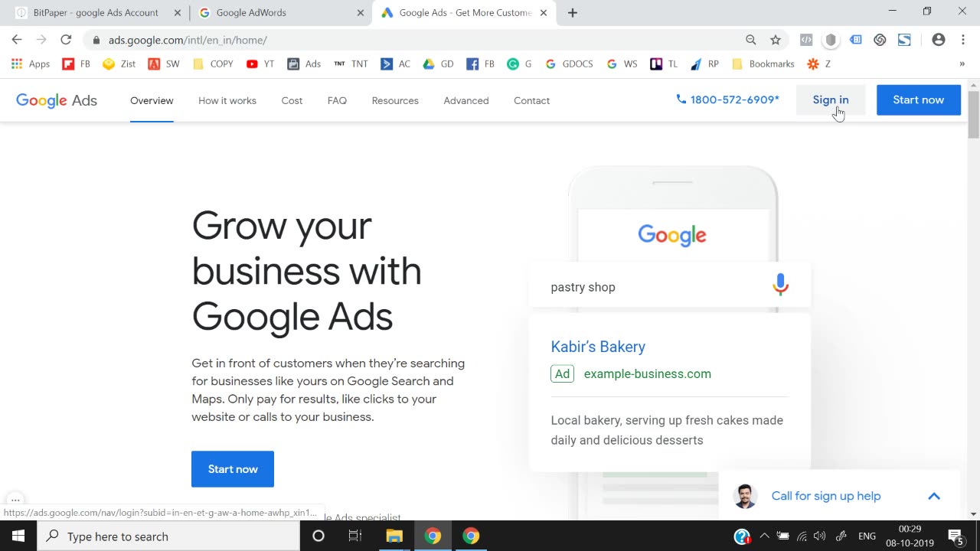Call the 1800-572-6909 phone link
The height and width of the screenshot is (551, 980).
(728, 99)
